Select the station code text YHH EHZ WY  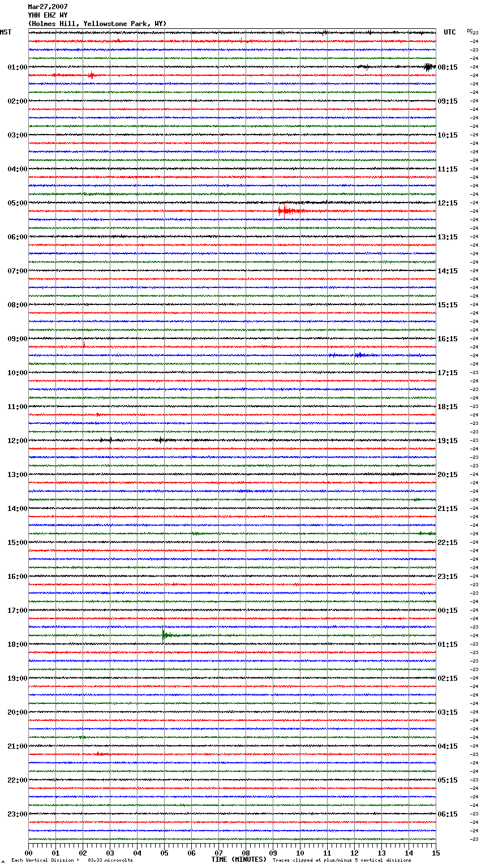[48, 15]
